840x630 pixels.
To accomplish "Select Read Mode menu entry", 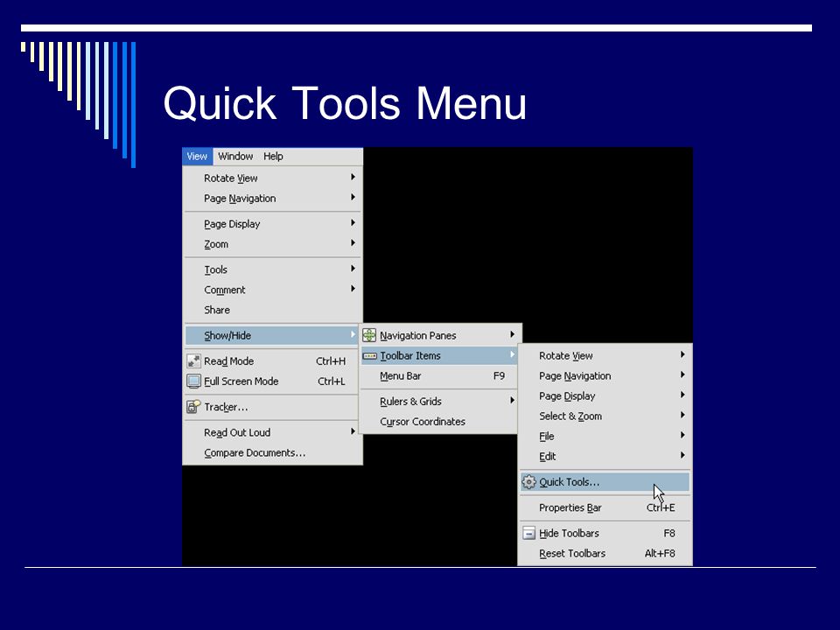I will 272,361.
